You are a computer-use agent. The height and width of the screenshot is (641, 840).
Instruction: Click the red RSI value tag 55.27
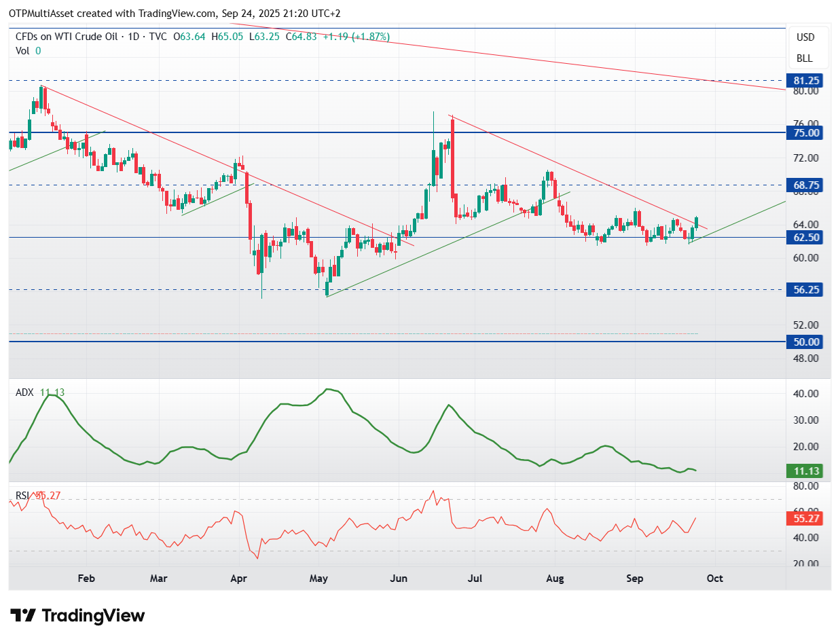coord(805,518)
